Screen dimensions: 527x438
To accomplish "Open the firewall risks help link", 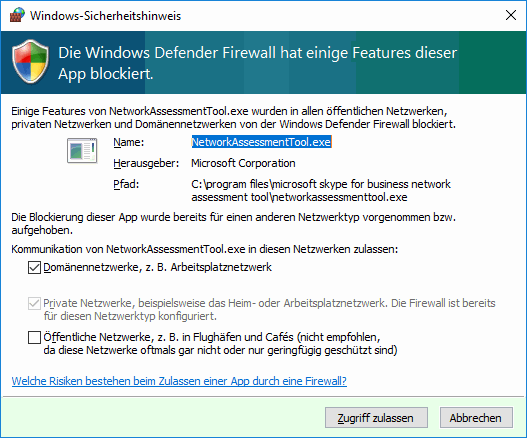I will [x=179, y=381].
